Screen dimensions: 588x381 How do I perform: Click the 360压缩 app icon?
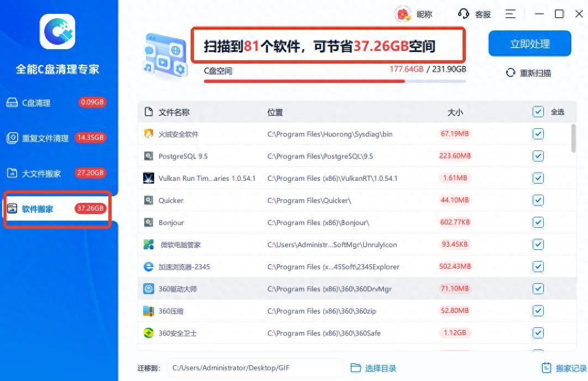(149, 311)
